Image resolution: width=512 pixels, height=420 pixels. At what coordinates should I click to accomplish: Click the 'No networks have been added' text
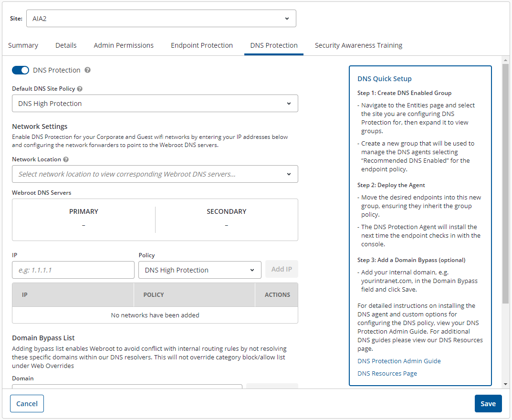coord(155,315)
